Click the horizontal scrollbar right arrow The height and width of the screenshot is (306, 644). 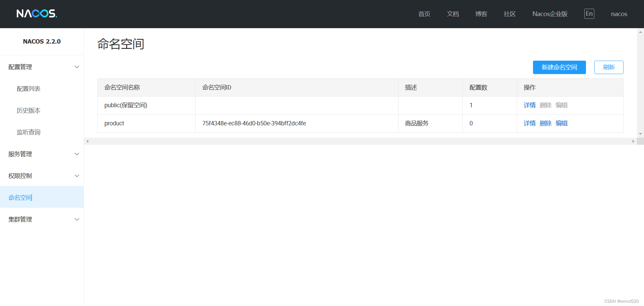click(x=633, y=141)
